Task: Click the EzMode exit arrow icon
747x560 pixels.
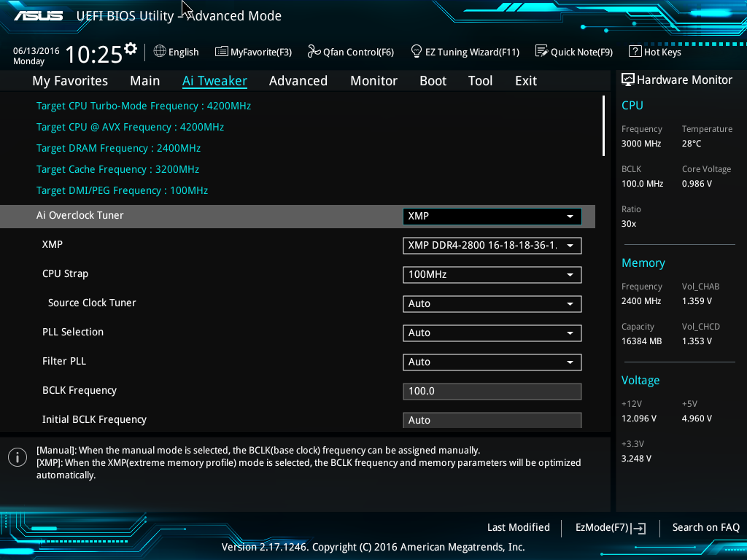Action: point(639,528)
